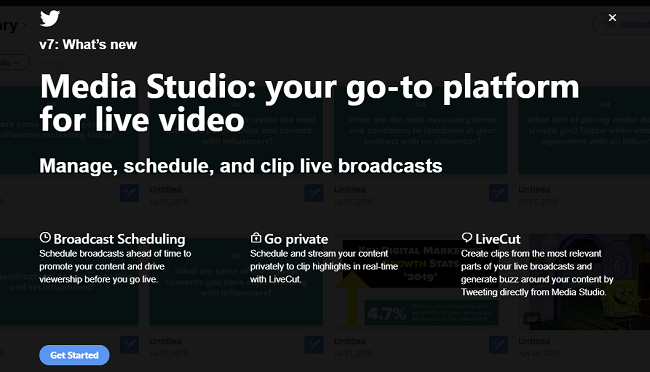
Task: Select the Broadcast Scheduling heading
Action: pyautogui.click(x=119, y=239)
